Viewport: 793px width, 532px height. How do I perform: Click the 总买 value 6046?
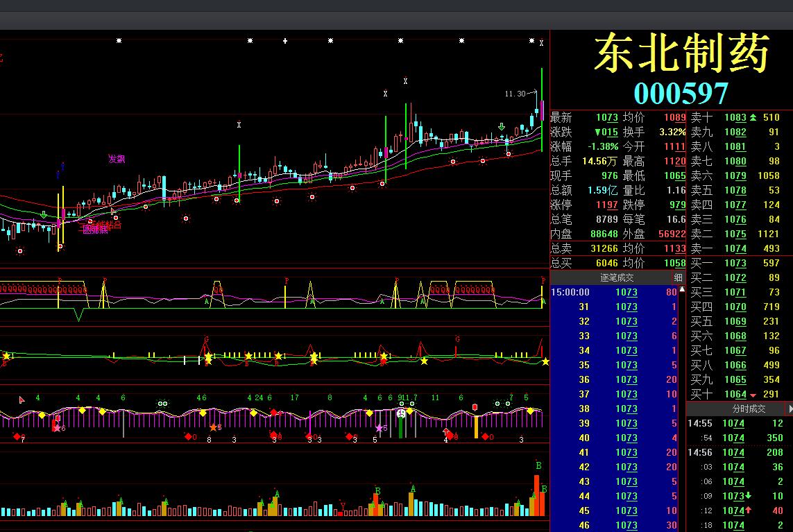(607, 263)
